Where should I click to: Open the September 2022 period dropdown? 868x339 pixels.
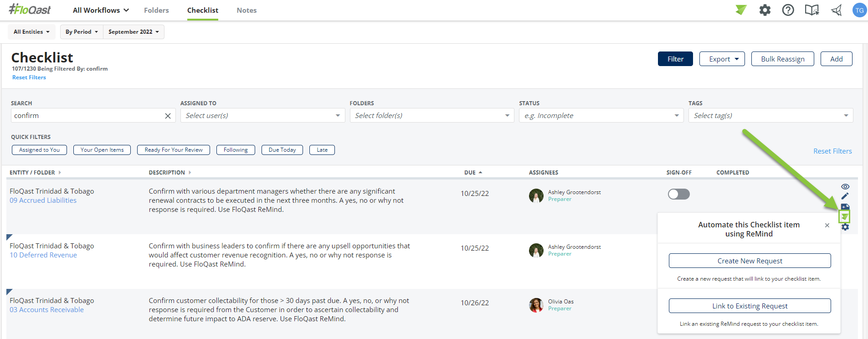(x=134, y=32)
